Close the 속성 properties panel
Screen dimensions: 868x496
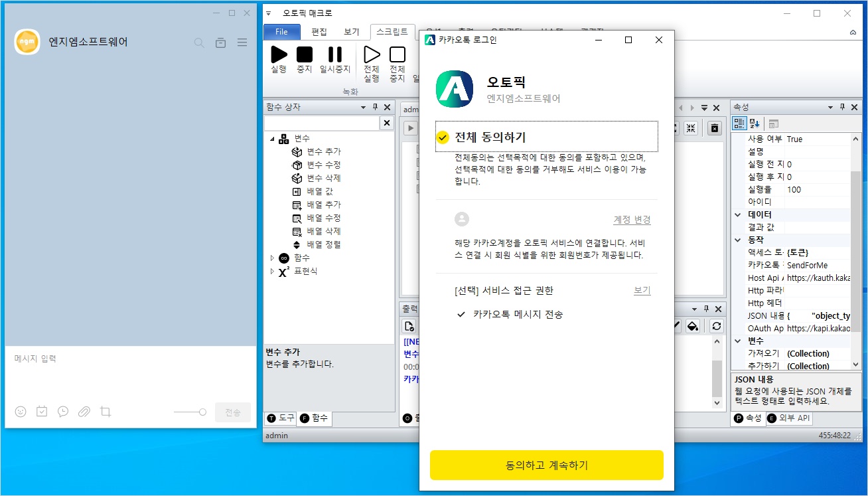point(854,108)
